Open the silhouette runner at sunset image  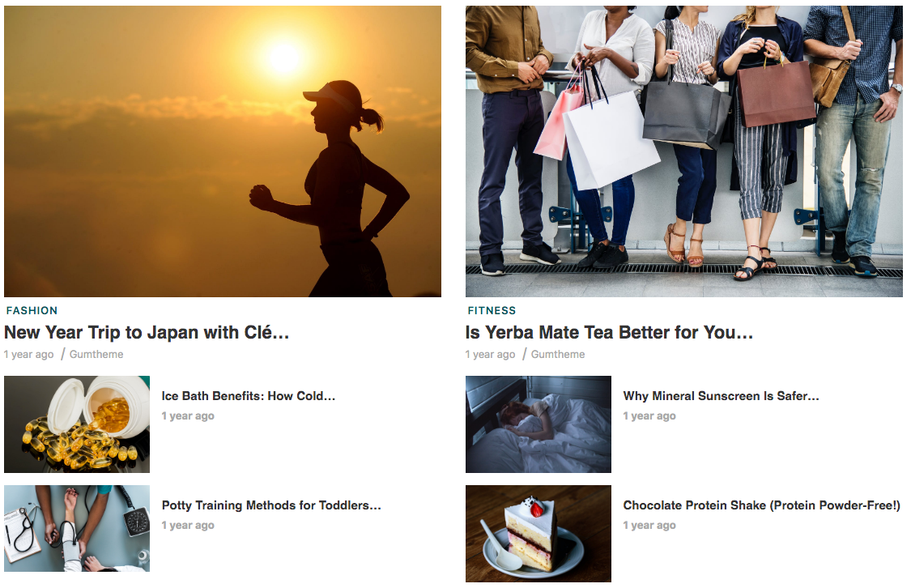(x=223, y=151)
